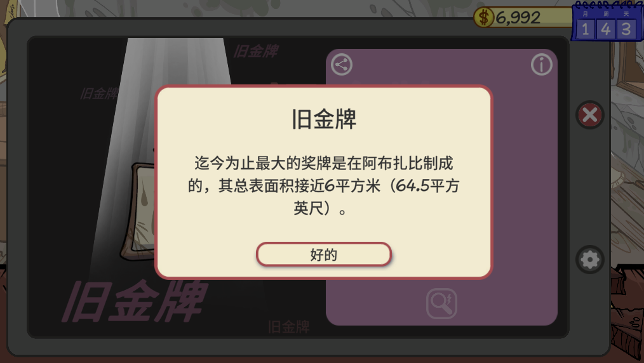Click the small 旧金牌 watermark above the spotlight
644x363 pixels.
tap(257, 51)
